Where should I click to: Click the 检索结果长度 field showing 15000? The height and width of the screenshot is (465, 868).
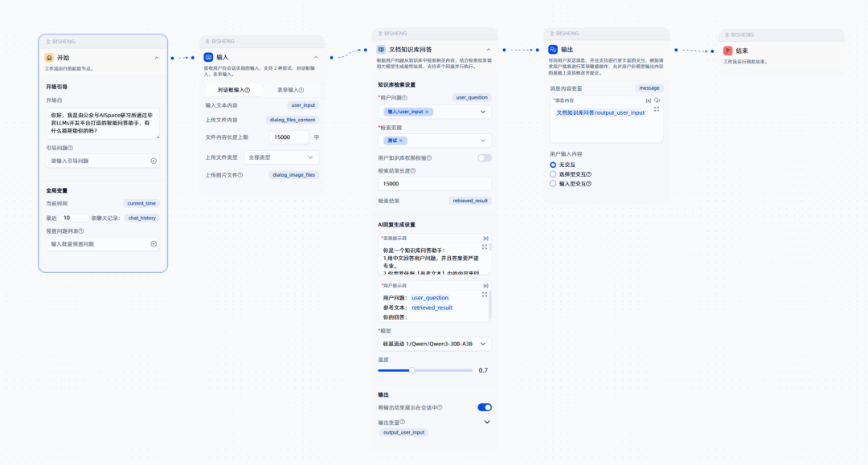point(435,184)
